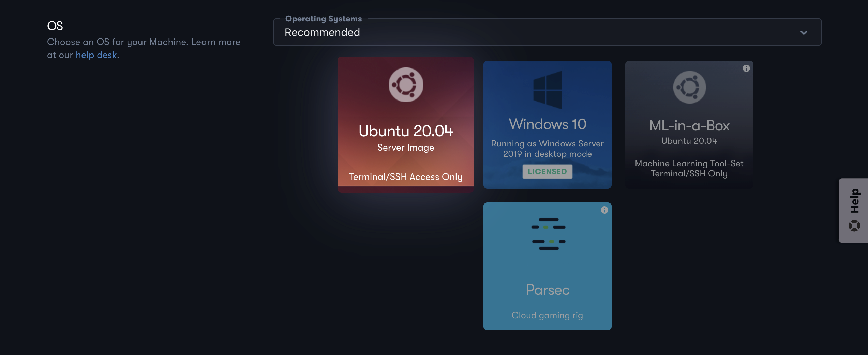Select the Parsec cloud gaming rig card
Viewport: 868px width, 355px height.
click(x=547, y=266)
